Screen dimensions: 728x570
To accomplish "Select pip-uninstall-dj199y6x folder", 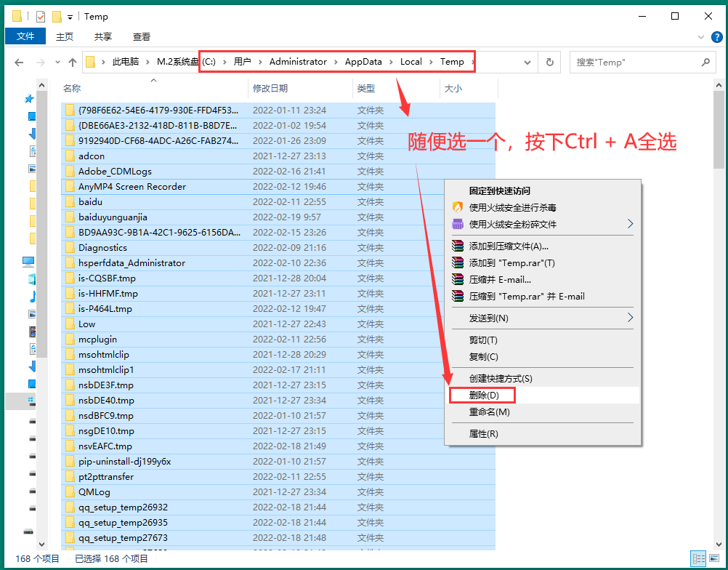I will [x=278, y=461].
